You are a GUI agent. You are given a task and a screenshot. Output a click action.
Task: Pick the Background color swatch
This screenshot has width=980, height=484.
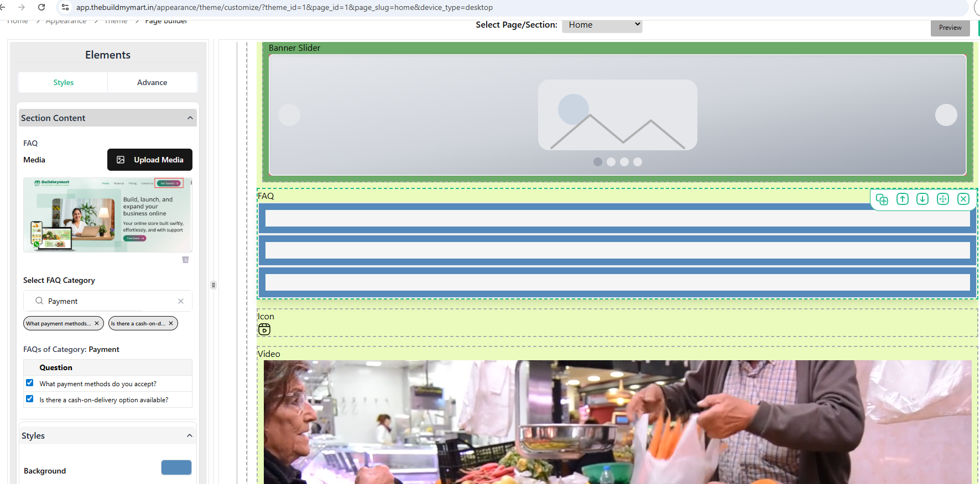point(176,467)
